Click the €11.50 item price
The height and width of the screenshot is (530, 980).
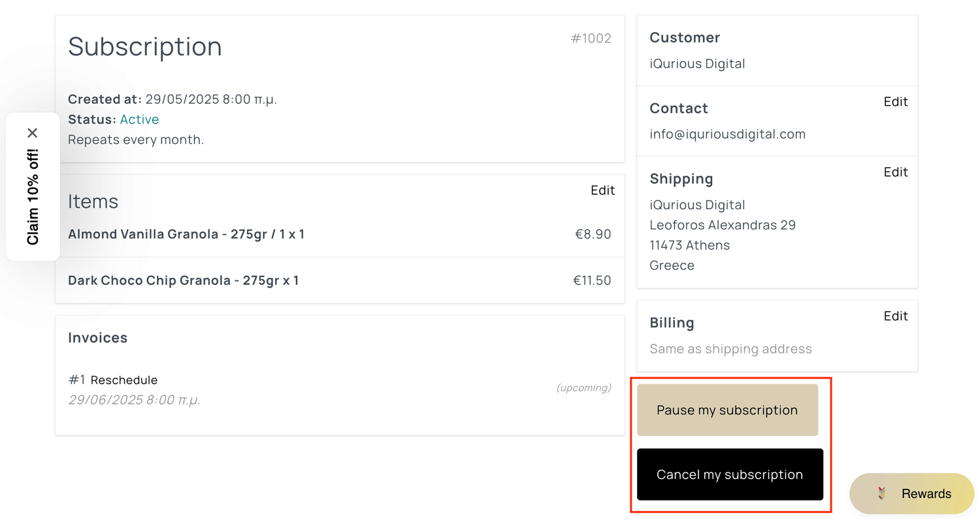(592, 280)
